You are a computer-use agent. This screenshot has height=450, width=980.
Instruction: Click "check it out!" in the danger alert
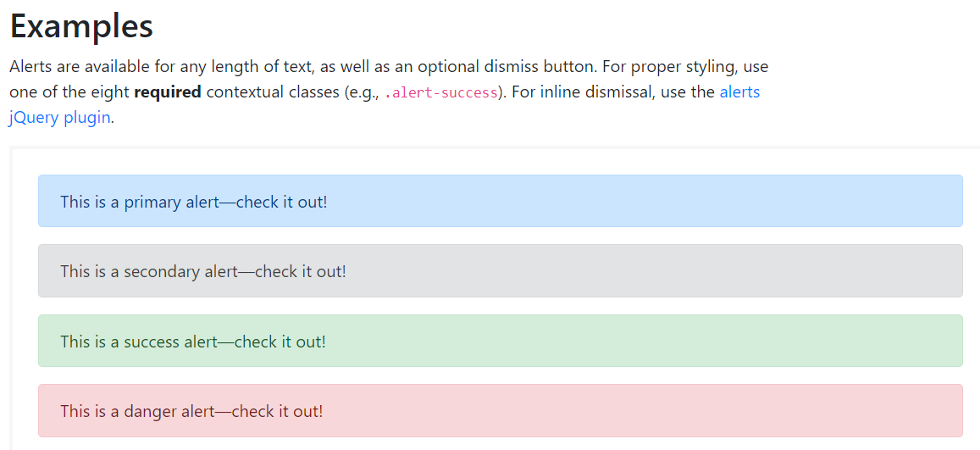277,412
